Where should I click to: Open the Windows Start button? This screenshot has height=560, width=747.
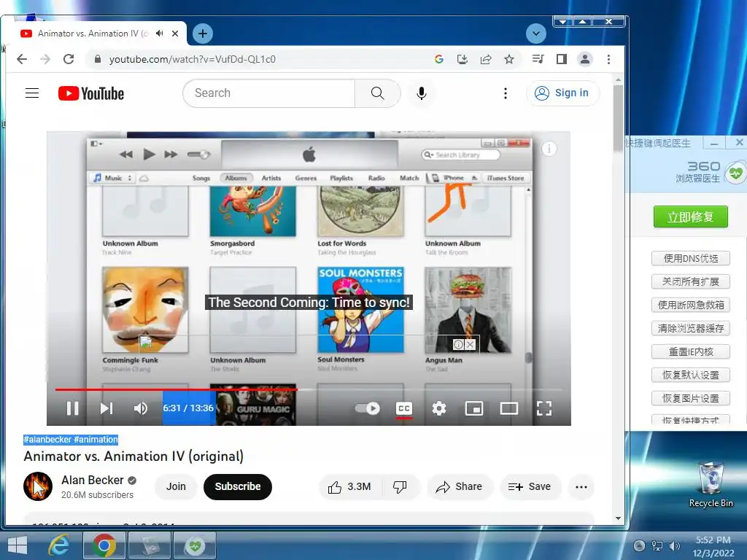(x=18, y=545)
